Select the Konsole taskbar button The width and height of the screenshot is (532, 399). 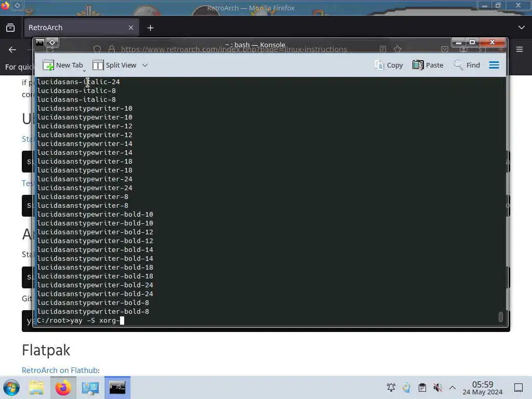(x=117, y=388)
